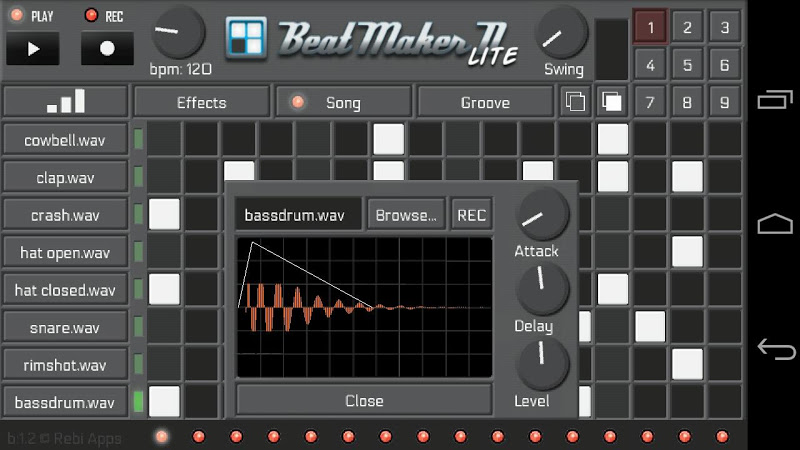Tap the Android home icon
This screenshot has width=800, height=450.
[x=774, y=223]
